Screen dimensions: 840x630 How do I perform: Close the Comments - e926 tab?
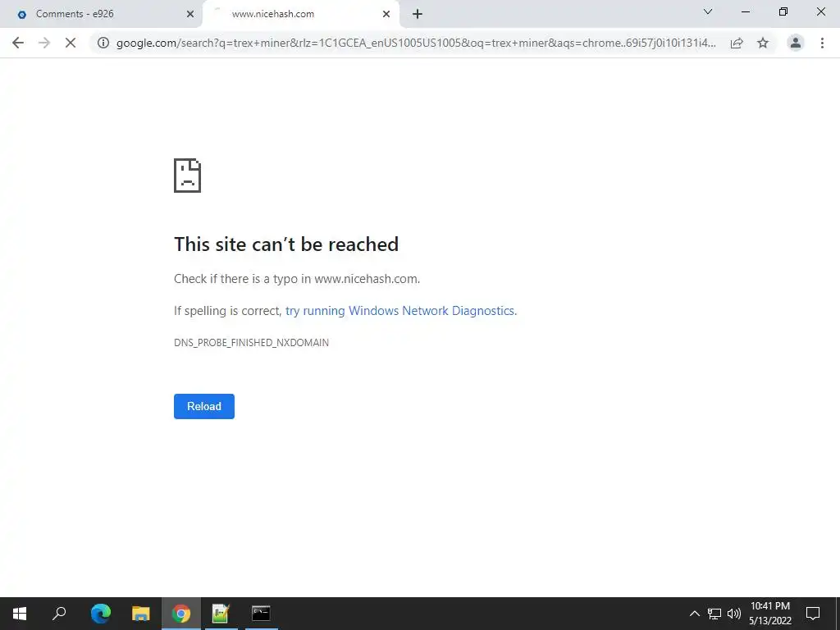pos(190,14)
